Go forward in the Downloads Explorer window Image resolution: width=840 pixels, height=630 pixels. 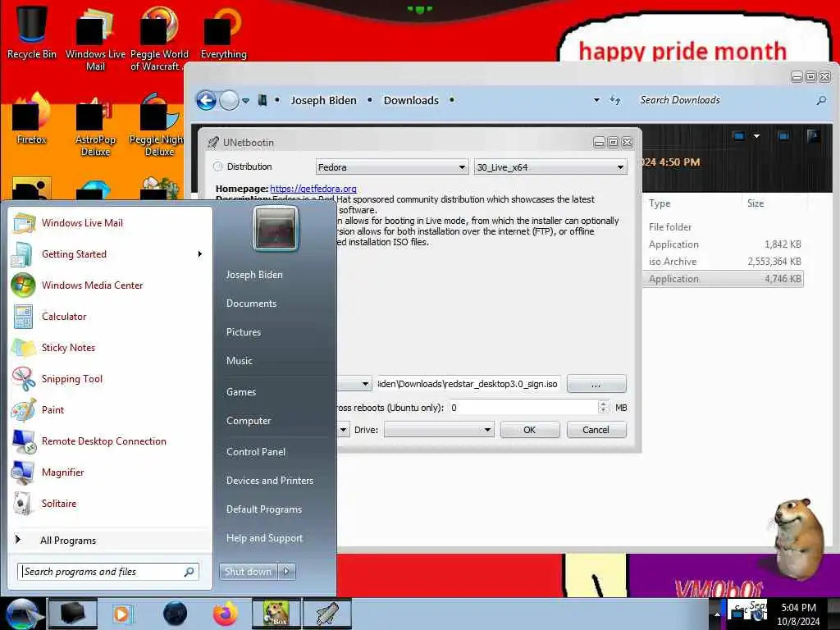coord(229,100)
